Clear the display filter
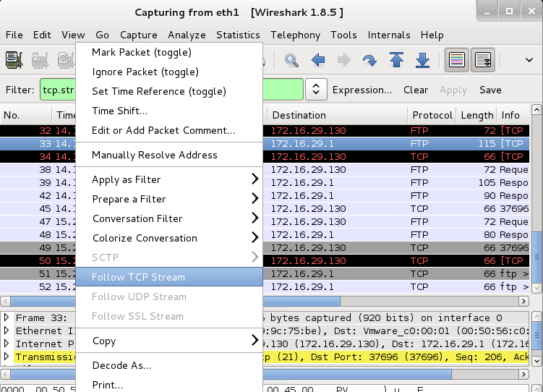Screen dimensions: 543x392 coord(416,90)
